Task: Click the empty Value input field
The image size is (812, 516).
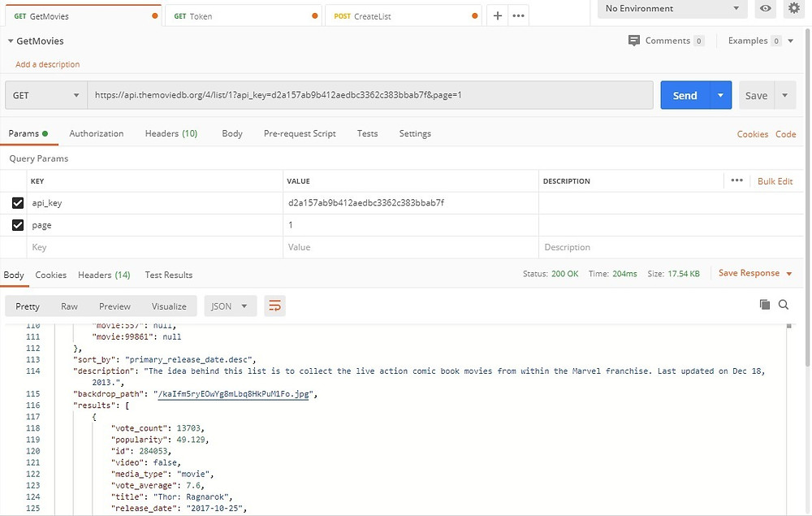Action: pos(411,247)
